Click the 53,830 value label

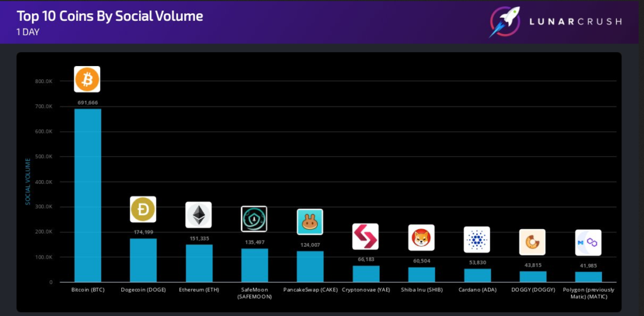click(477, 262)
